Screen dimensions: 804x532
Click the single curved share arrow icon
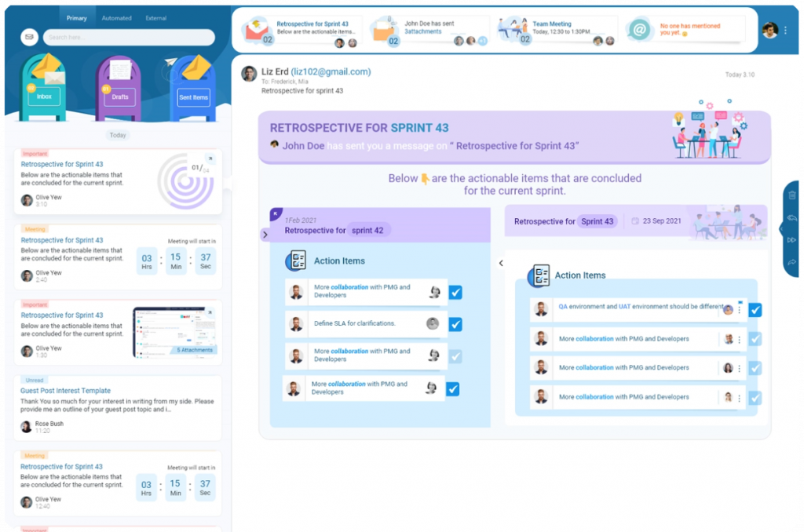coord(792,262)
